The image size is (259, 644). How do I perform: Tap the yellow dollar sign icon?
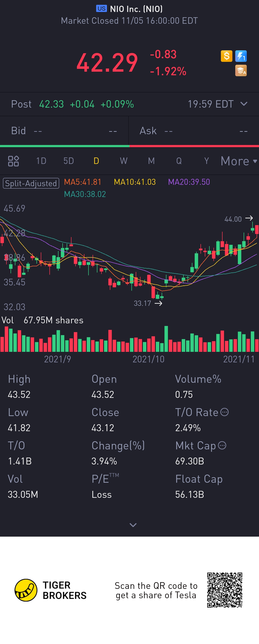tap(226, 56)
